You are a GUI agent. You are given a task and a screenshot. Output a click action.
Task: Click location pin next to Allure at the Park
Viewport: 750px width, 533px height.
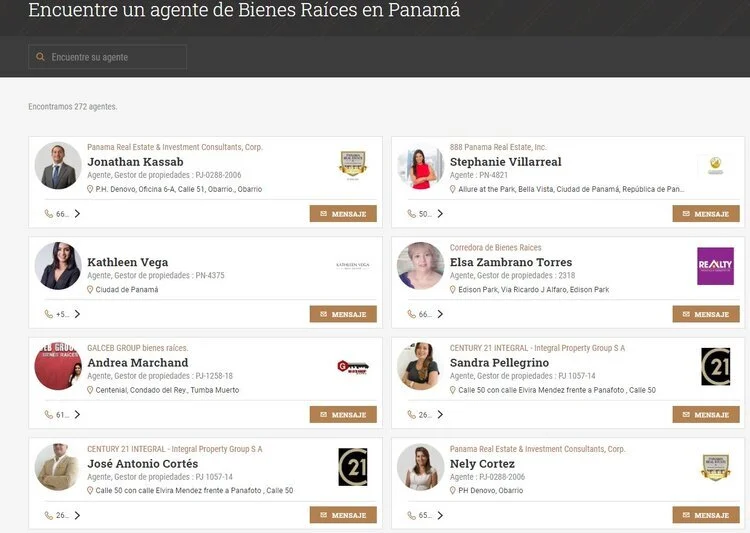[452, 189]
